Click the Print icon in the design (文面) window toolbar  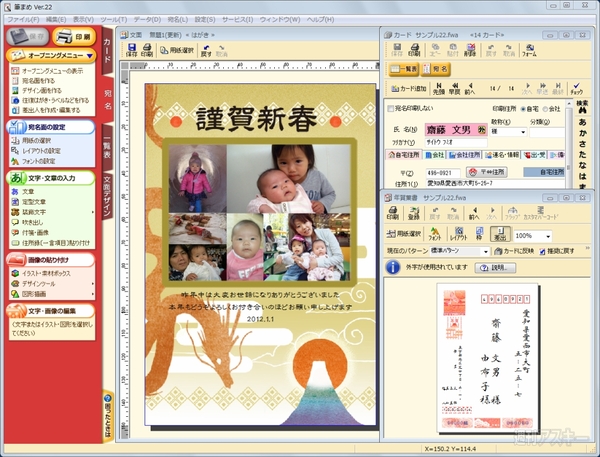point(147,50)
